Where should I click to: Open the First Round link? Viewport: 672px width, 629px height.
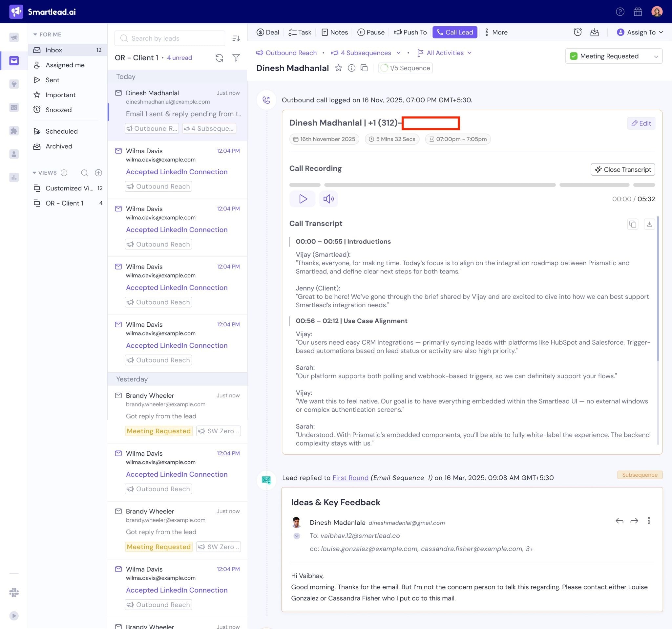(x=350, y=478)
